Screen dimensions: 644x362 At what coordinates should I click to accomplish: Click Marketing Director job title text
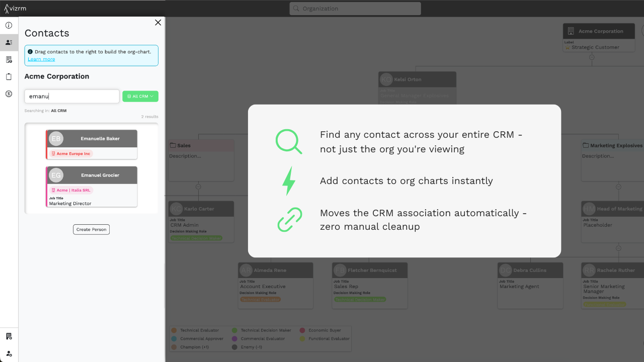click(70, 204)
